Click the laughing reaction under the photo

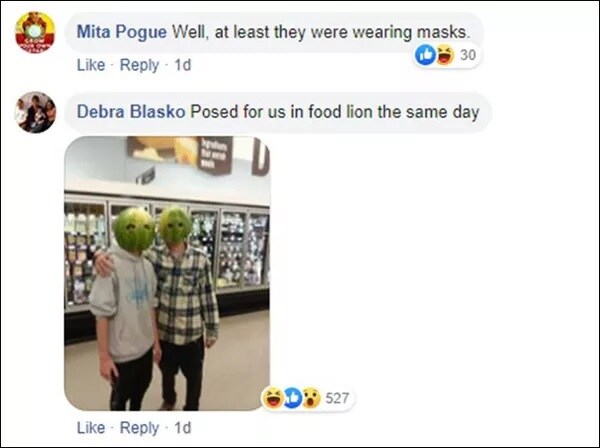[272, 398]
